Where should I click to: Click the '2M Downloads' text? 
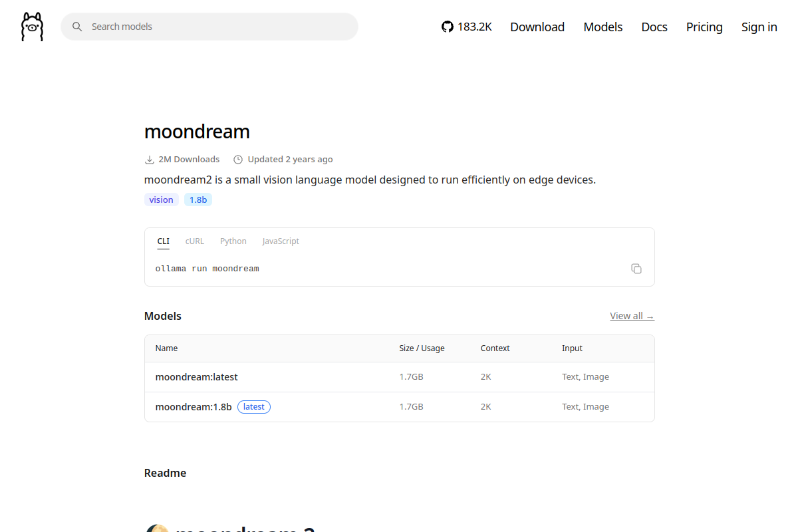189,160
